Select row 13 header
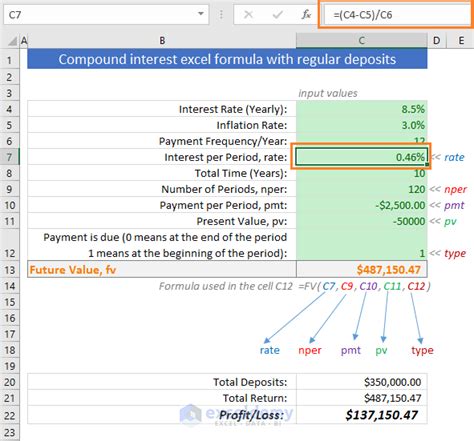Image resolution: width=474 pixels, height=441 pixels. pos(9,269)
